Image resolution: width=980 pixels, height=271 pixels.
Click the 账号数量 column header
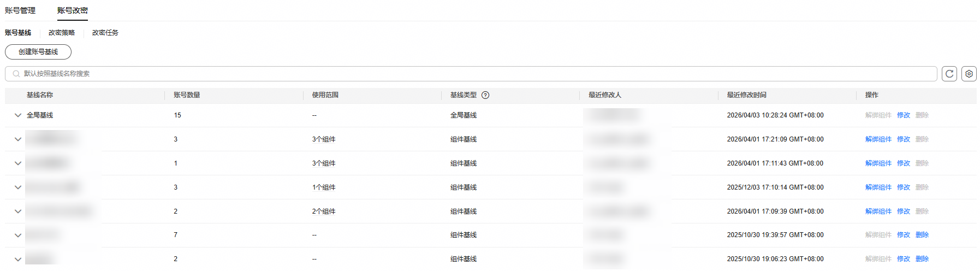point(187,95)
